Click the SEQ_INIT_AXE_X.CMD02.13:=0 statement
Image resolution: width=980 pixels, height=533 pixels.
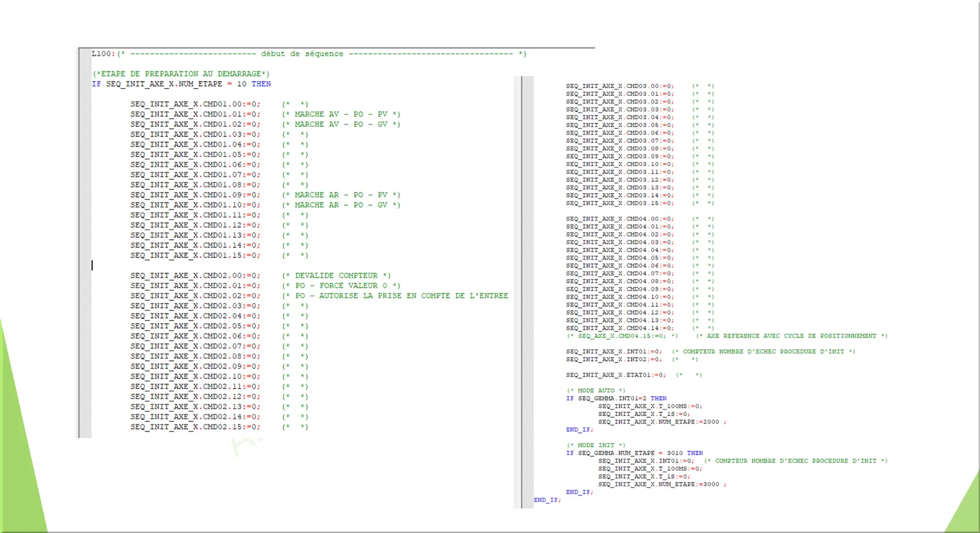[195, 407]
